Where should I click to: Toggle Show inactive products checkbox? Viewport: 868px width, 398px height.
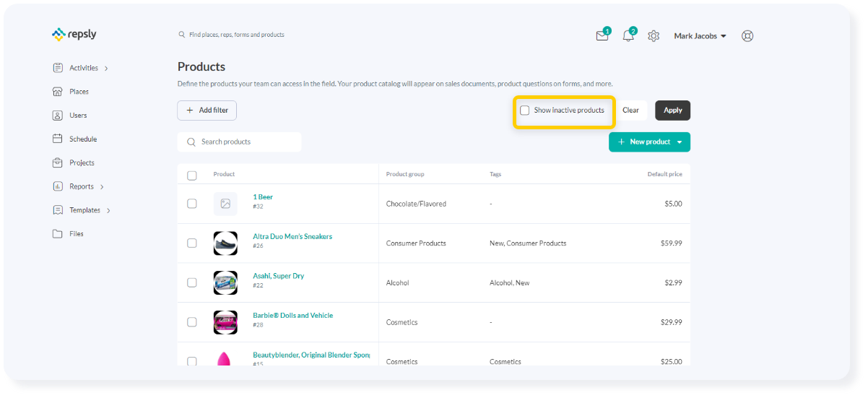[525, 111]
